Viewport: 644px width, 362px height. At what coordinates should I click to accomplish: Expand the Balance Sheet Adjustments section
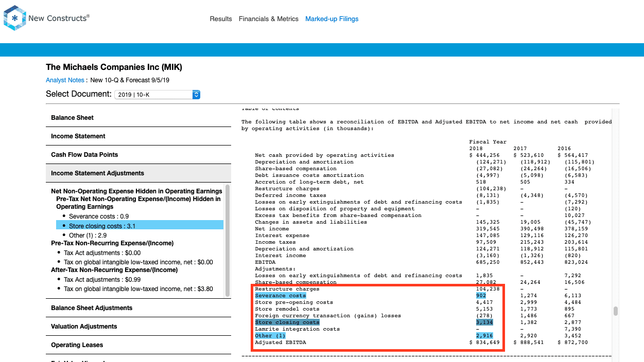point(138,308)
